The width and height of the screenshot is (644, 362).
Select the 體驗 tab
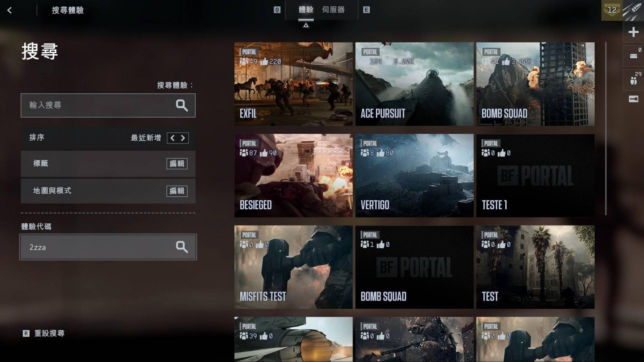[306, 10]
